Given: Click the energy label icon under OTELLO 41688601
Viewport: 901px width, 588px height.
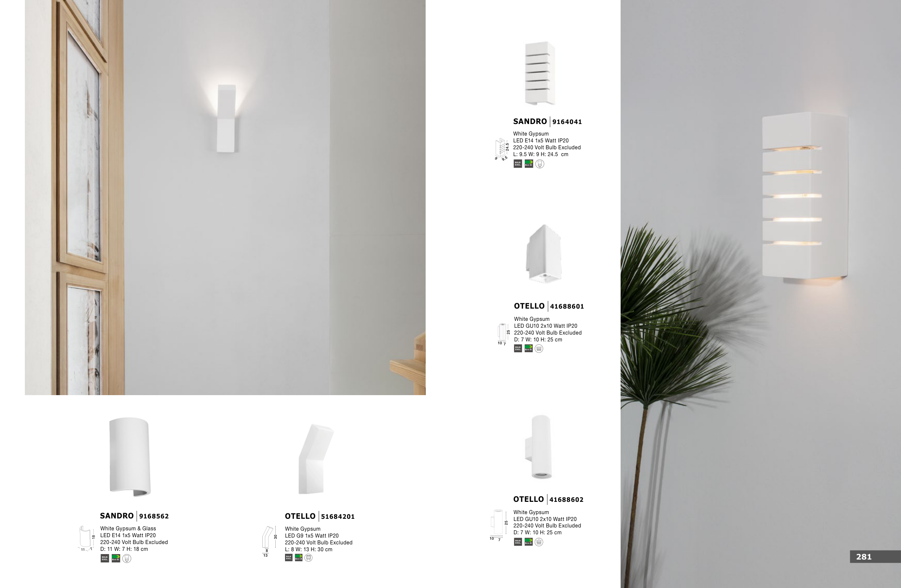Looking at the screenshot, I should [528, 348].
